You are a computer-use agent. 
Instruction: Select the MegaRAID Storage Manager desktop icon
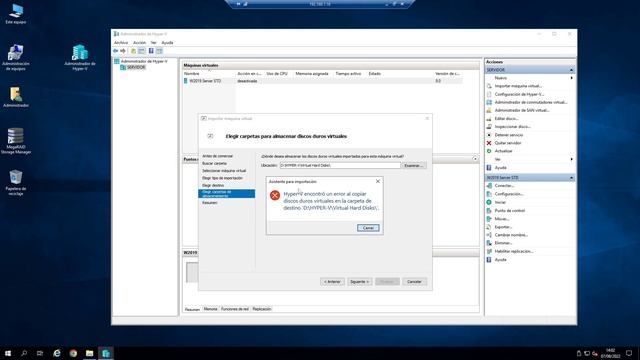[16, 141]
